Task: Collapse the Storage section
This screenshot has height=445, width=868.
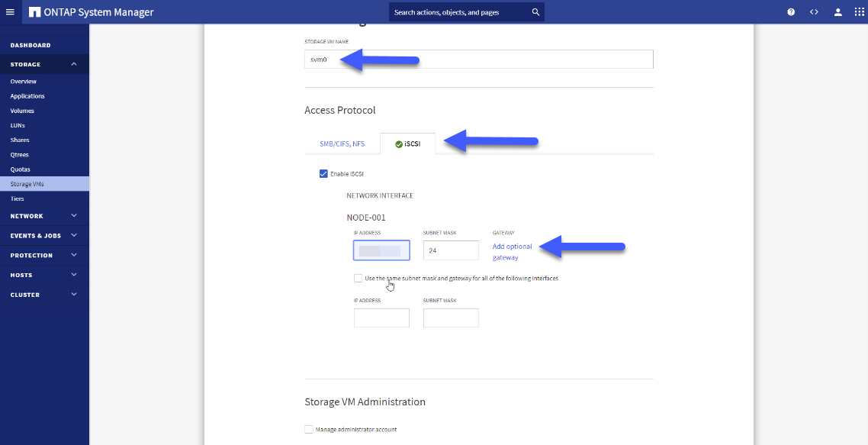Action: pos(74,64)
